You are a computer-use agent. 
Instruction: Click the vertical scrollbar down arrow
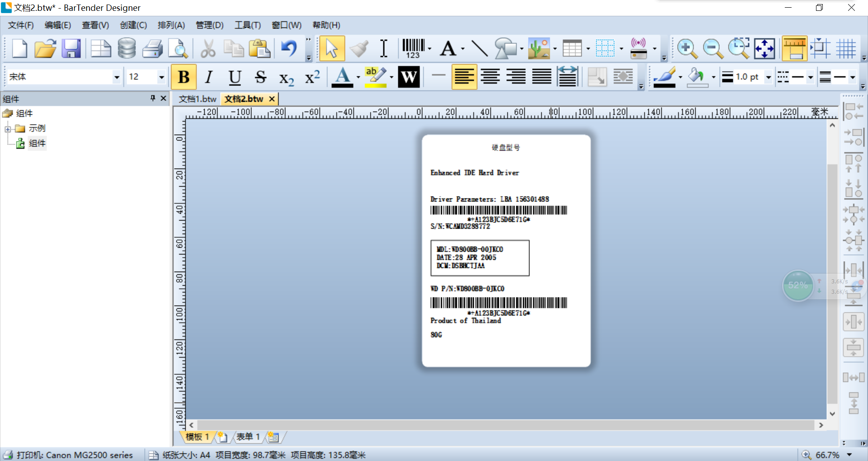click(x=832, y=414)
